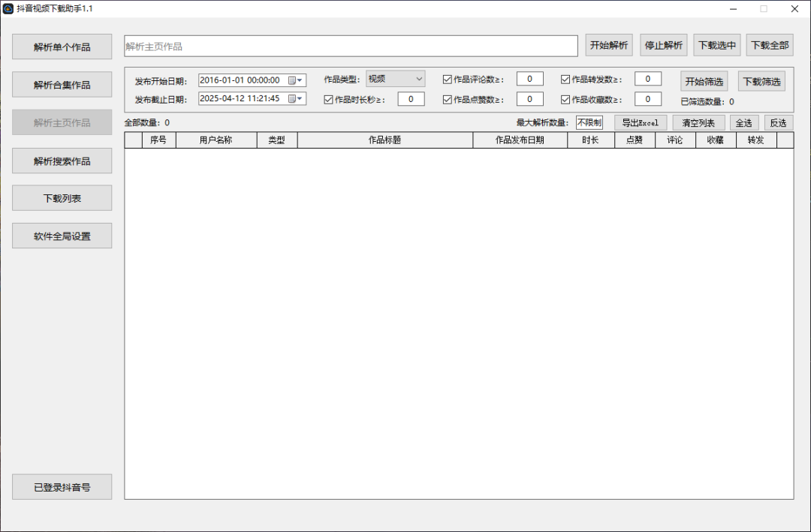Click the 用户名称 column header
The height and width of the screenshot is (532, 811).
coord(216,140)
